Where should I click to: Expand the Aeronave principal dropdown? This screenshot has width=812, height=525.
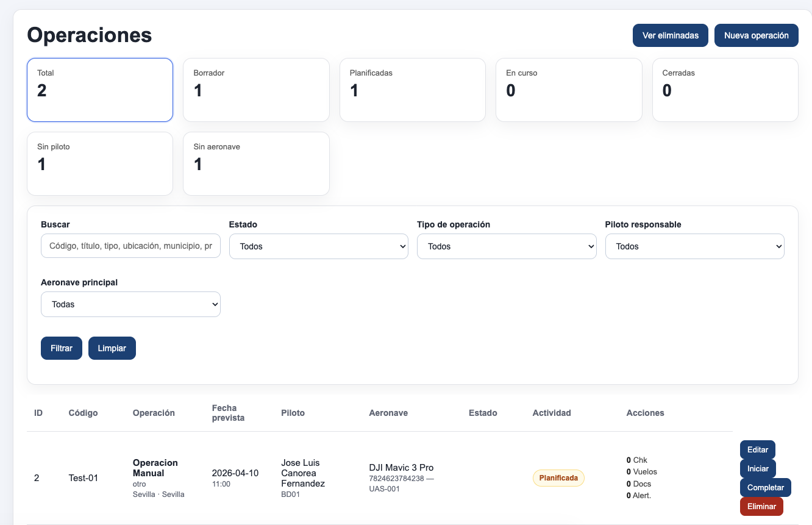[x=130, y=304]
